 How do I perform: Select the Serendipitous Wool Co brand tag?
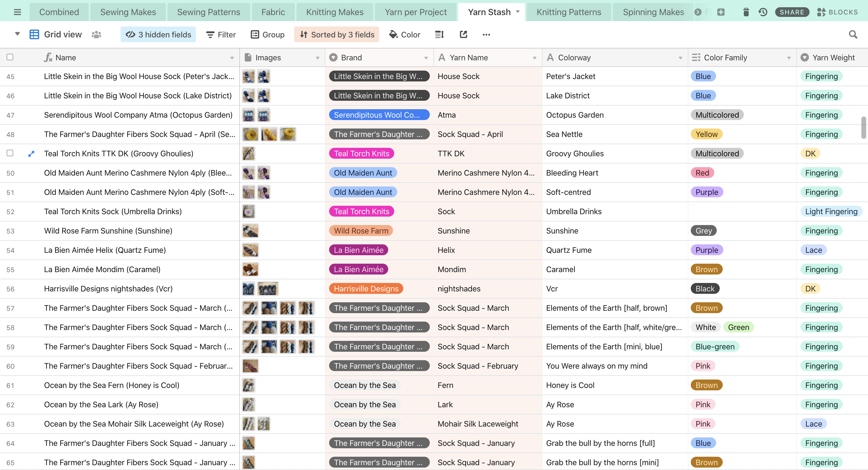coord(379,115)
